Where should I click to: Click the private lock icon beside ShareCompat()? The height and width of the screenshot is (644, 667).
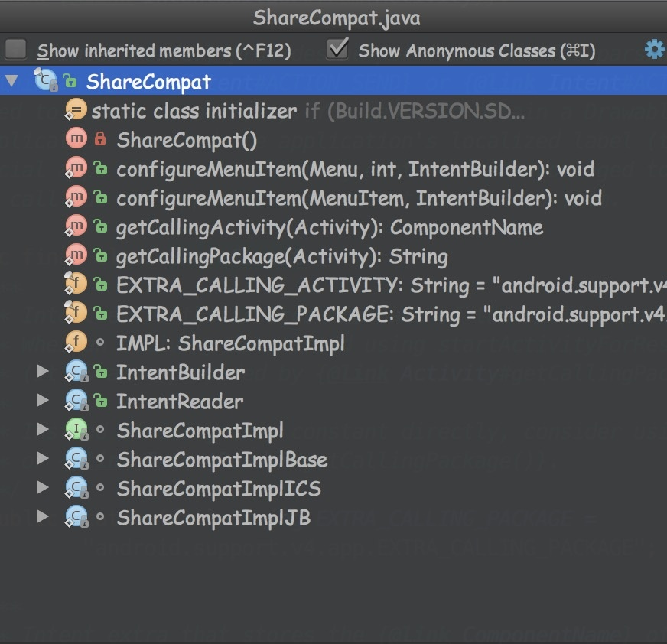(x=100, y=138)
